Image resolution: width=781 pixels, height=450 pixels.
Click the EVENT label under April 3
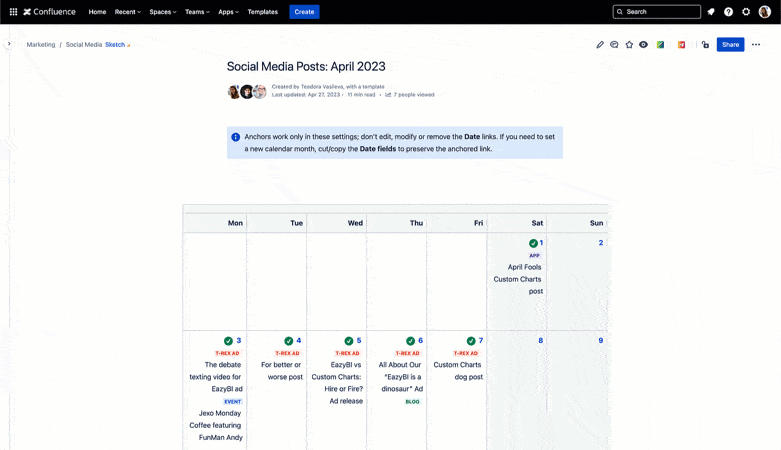click(233, 402)
